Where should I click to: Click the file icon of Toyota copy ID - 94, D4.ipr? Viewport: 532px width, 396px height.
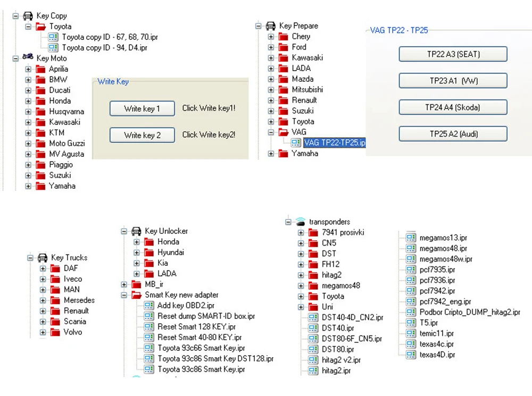[x=53, y=47]
